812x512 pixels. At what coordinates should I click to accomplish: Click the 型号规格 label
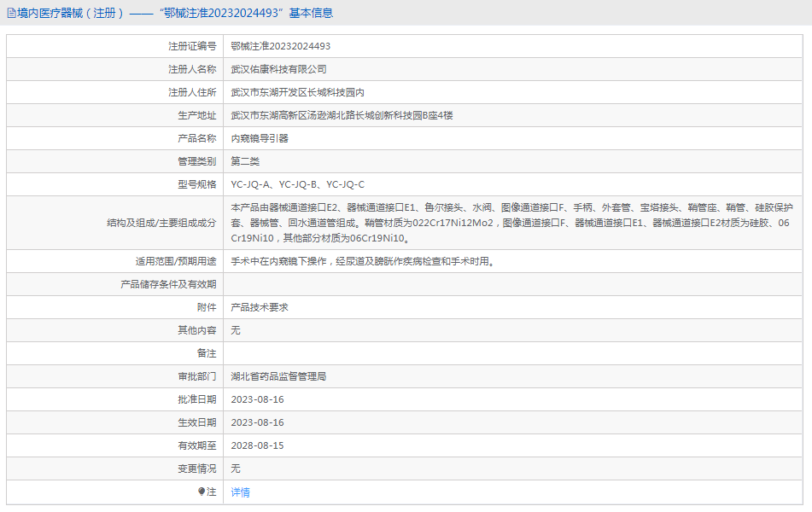click(x=196, y=184)
